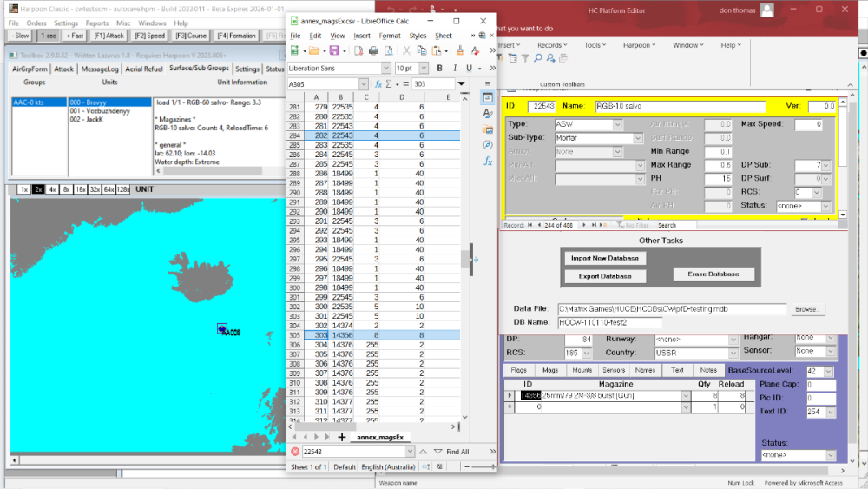Print the sheet using the printer icon

point(373,51)
